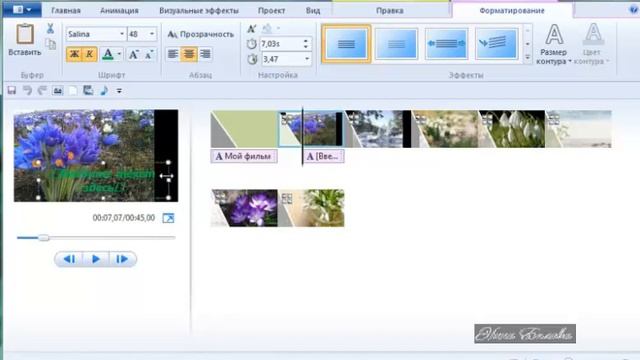
Task: Toggle bold (Ж) formatting
Action: point(74,54)
